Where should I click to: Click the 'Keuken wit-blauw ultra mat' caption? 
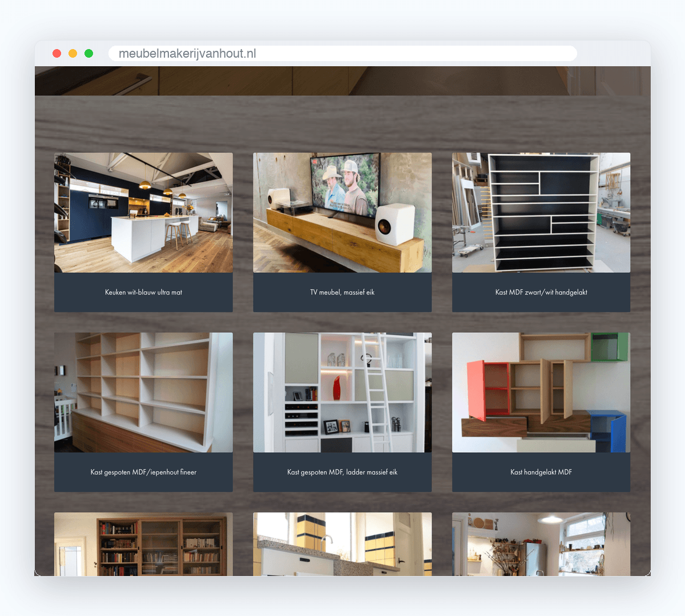[143, 292]
